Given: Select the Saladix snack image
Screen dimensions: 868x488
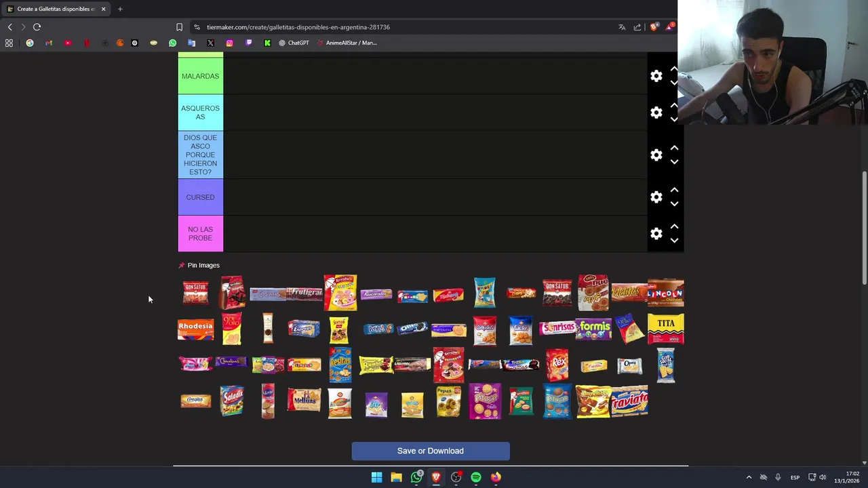Looking at the screenshot, I should point(231,401).
